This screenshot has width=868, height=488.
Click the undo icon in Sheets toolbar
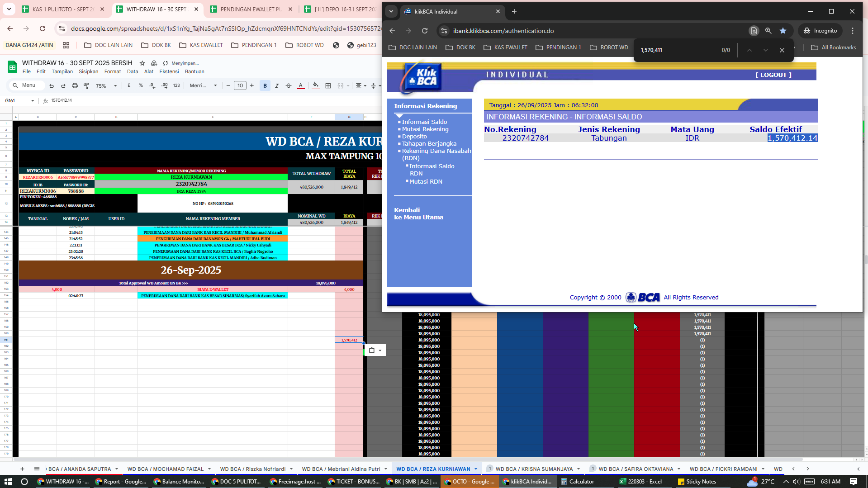pyautogui.click(x=52, y=85)
